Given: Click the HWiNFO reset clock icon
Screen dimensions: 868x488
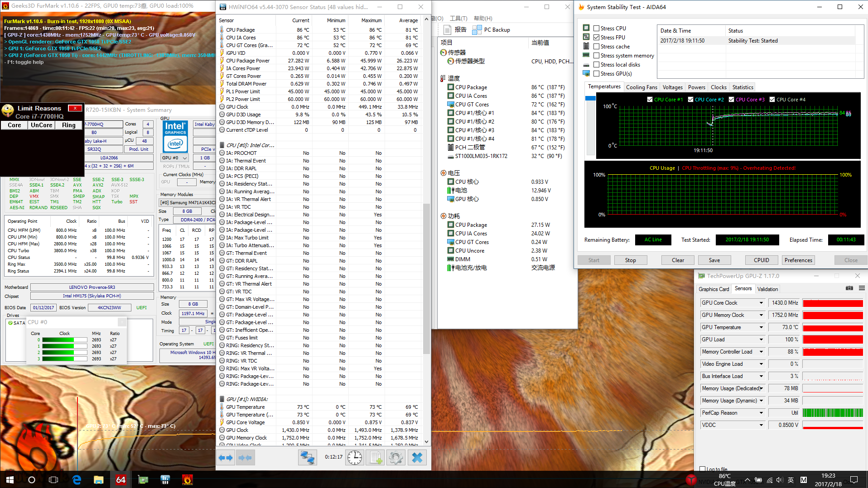Looking at the screenshot, I should click(x=354, y=458).
